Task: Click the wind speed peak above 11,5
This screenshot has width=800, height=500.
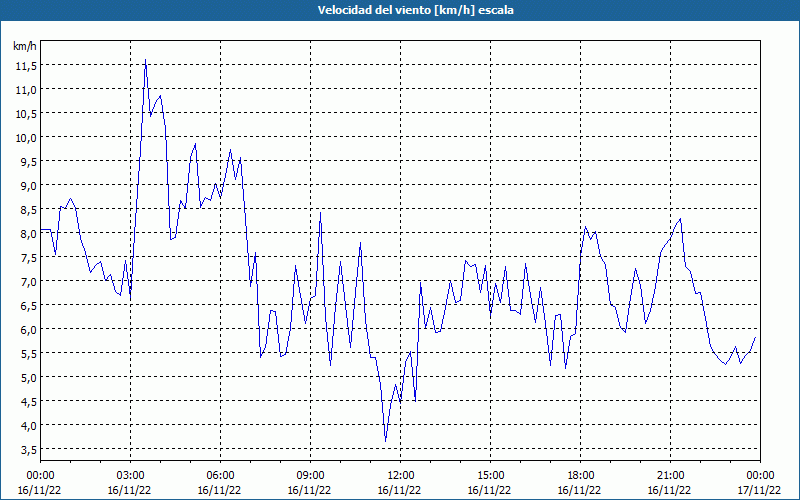Action: tap(145, 60)
